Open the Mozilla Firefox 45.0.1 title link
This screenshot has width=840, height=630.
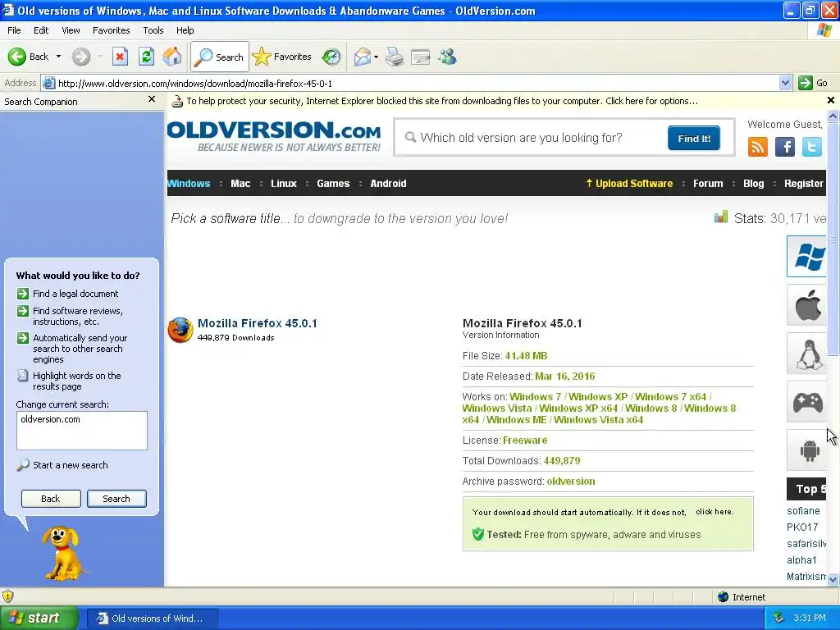[257, 323]
